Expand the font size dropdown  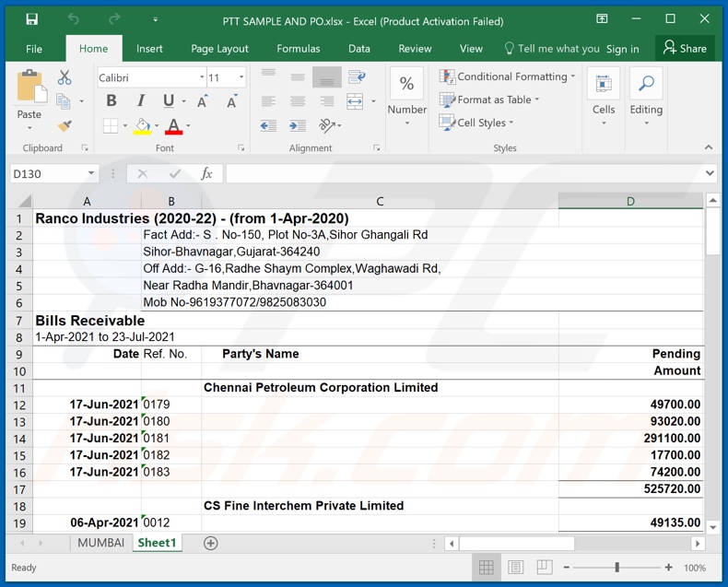point(241,77)
